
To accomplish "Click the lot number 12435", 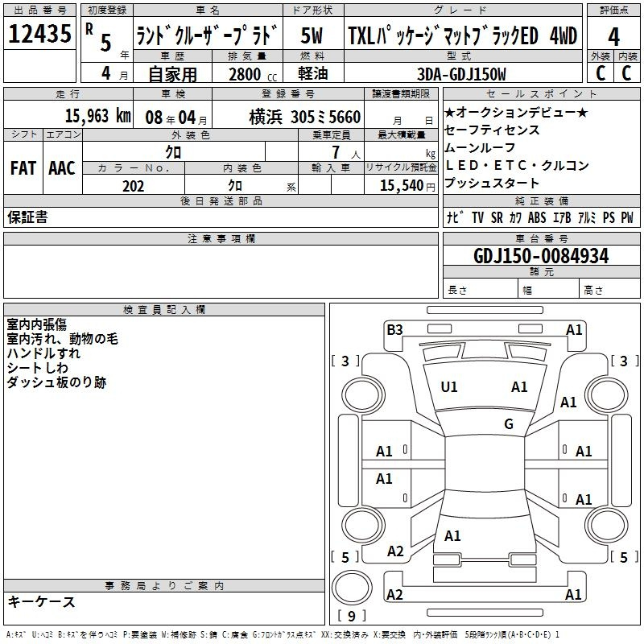I will point(39,34).
